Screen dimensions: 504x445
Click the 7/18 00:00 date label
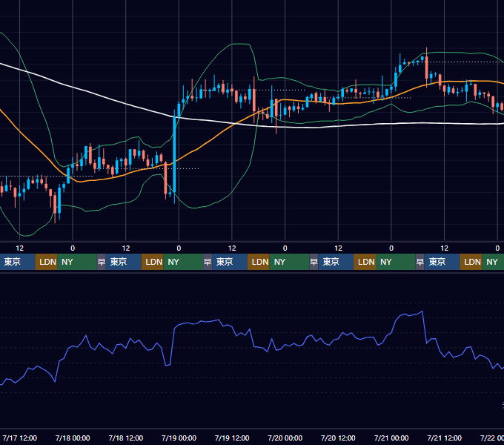click(73, 438)
